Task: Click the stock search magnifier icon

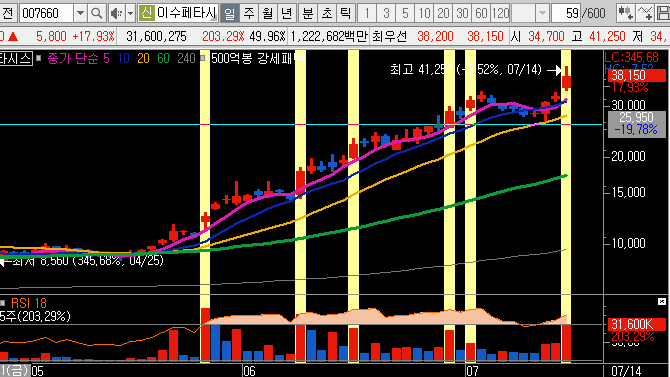Action: tap(97, 13)
